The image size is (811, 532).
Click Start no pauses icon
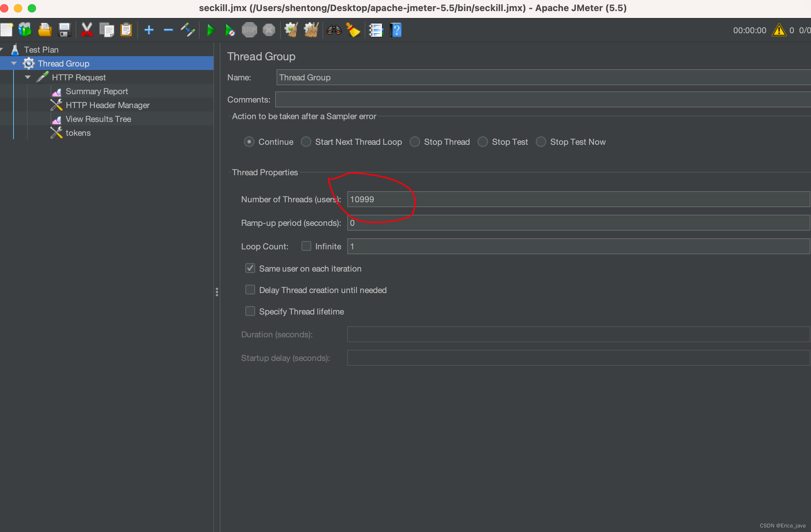coord(229,30)
